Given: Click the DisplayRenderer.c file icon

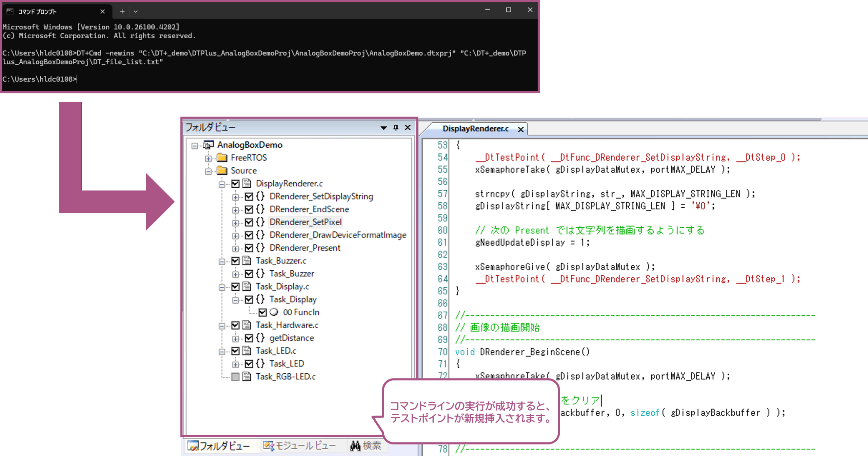Looking at the screenshot, I should pyautogui.click(x=247, y=184).
